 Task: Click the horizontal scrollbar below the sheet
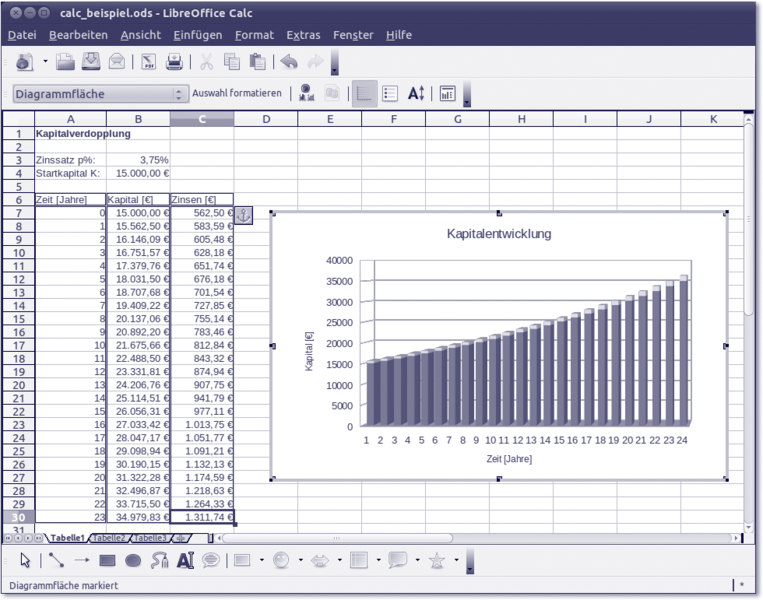[x=480, y=538]
